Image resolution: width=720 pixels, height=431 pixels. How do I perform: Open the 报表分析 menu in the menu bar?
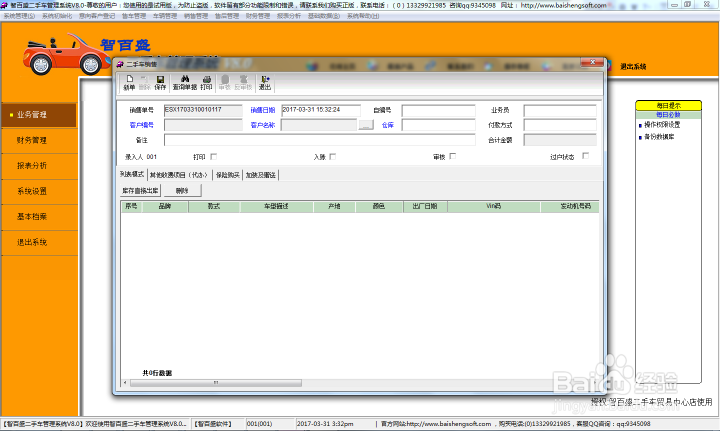[289, 16]
